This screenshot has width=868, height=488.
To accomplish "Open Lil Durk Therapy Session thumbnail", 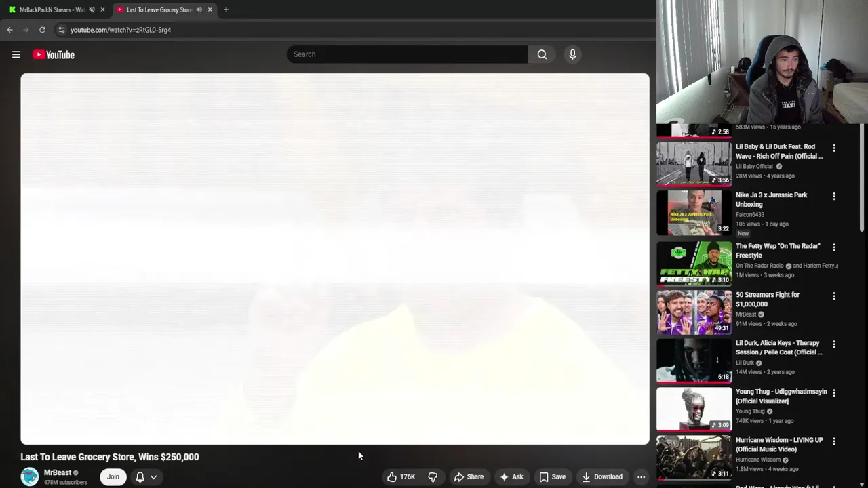I will 694,360.
